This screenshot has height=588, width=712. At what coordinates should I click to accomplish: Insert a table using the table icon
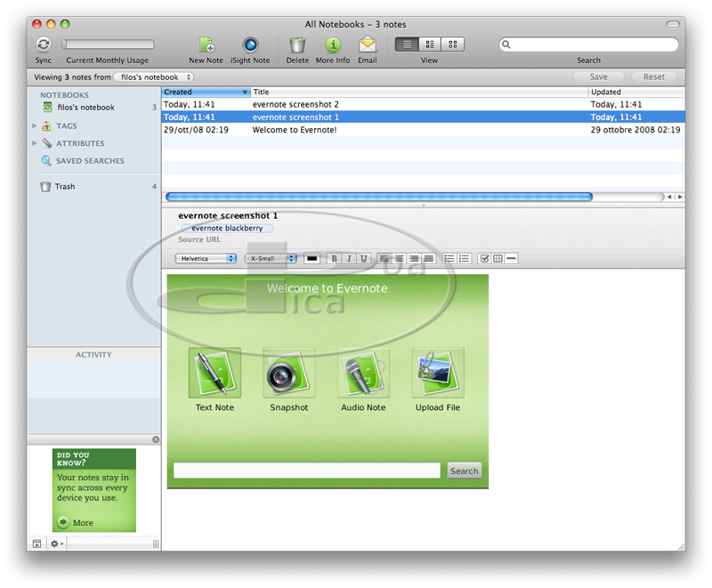(498, 259)
